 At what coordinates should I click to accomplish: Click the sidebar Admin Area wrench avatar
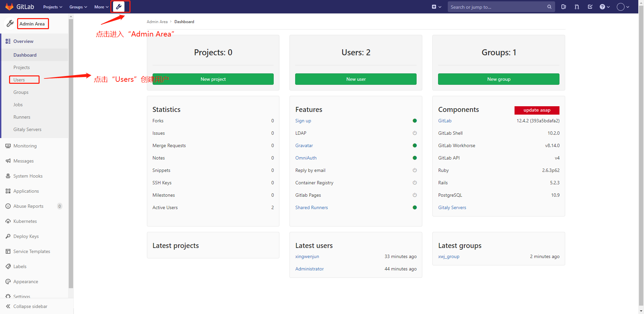(10, 23)
